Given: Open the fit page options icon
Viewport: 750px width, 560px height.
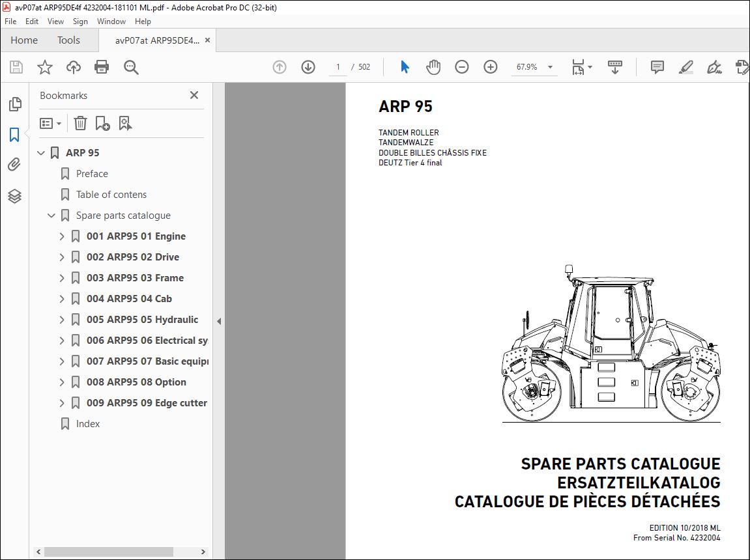Looking at the screenshot, I should coord(578,67).
